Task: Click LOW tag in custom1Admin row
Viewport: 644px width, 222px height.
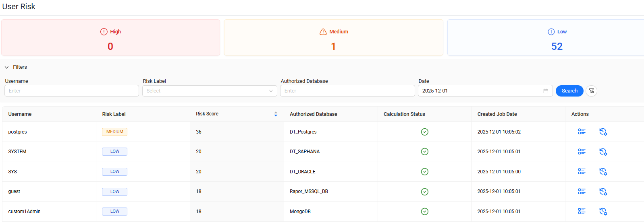Action: (x=115, y=212)
